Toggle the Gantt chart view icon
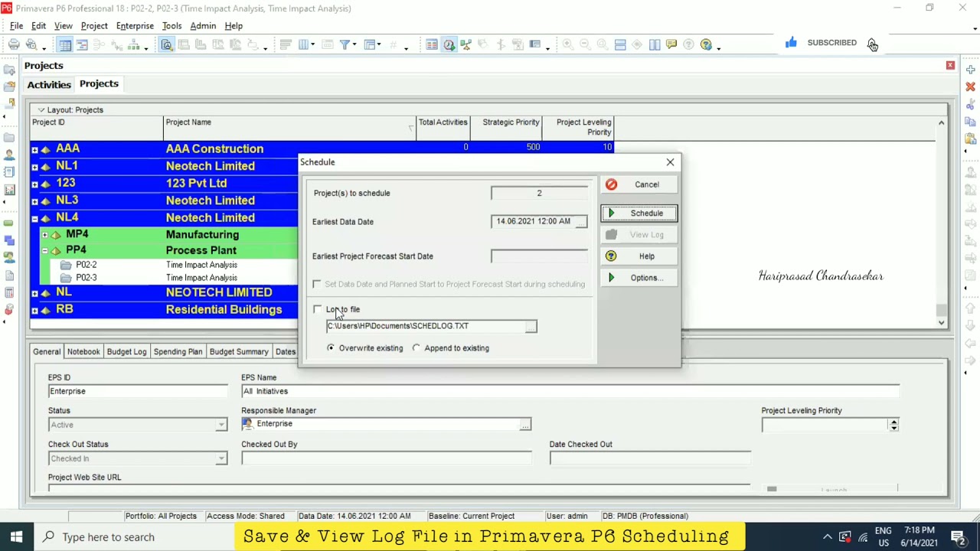The width and height of the screenshot is (980, 551). [x=82, y=45]
